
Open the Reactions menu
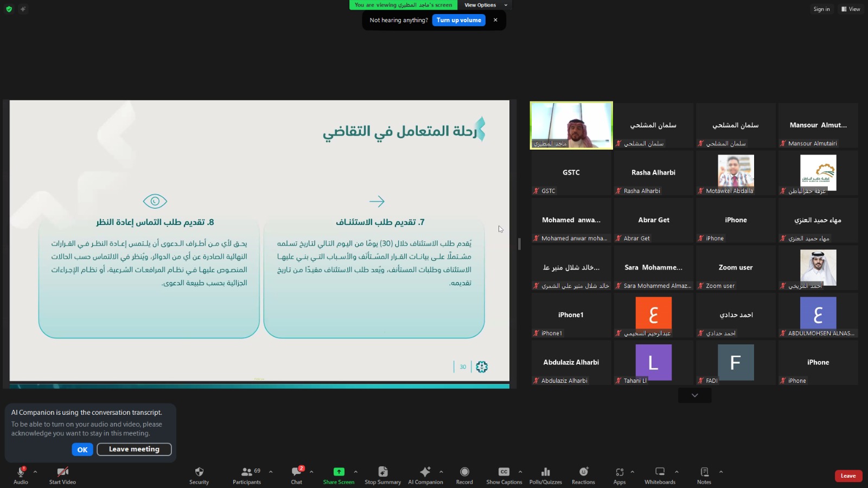(583, 472)
